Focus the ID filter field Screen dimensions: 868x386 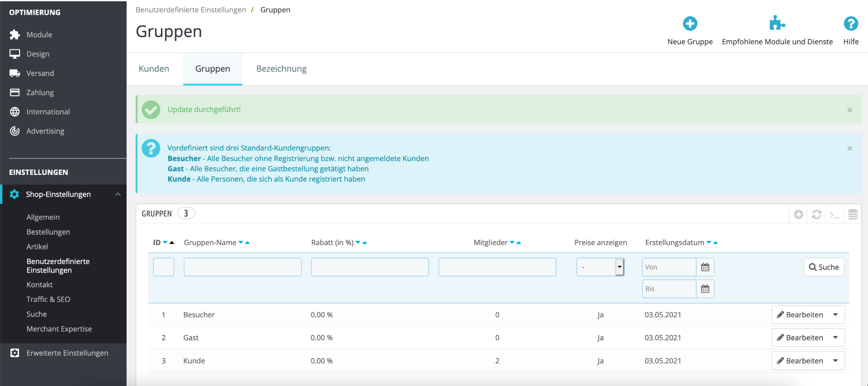(164, 267)
